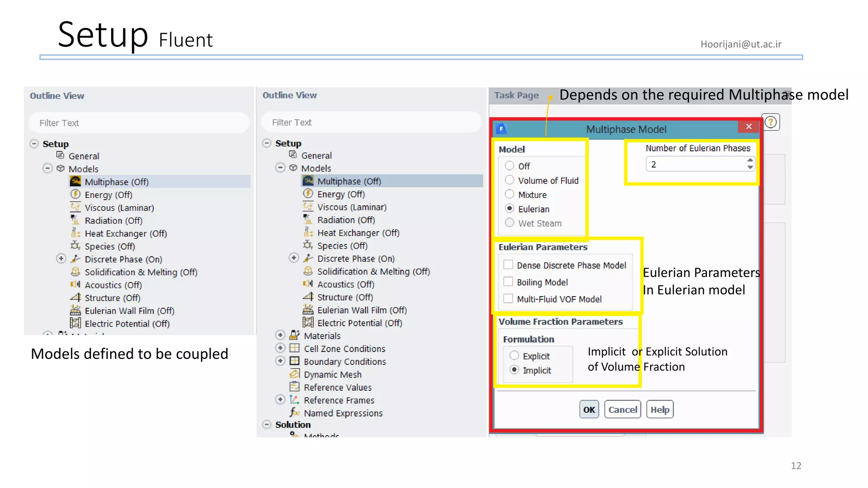The width and height of the screenshot is (868, 488).
Task: Click the Acoustics speaker icon in the middle outline
Action: pyautogui.click(x=308, y=284)
